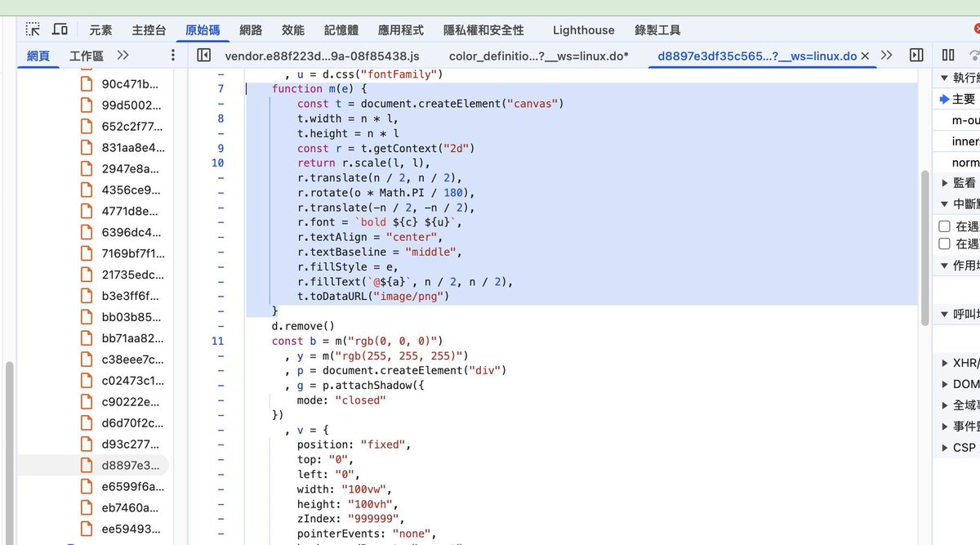Switch to the 主控台 panel tab
Screen dimensions: 980x545
[149, 30]
